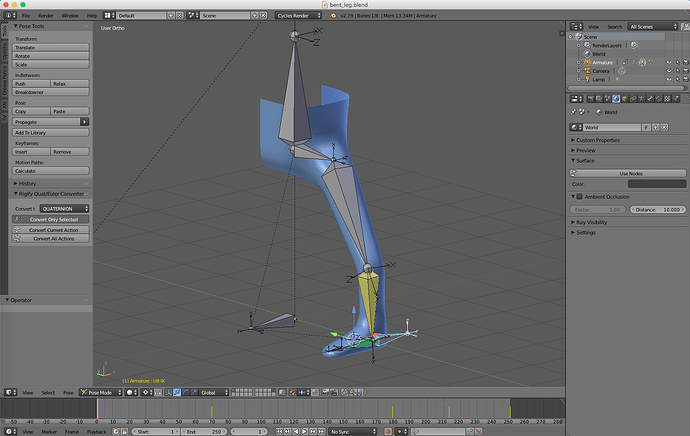Open the Pose menu in 3D view header
The width and height of the screenshot is (690, 436).
tap(68, 392)
